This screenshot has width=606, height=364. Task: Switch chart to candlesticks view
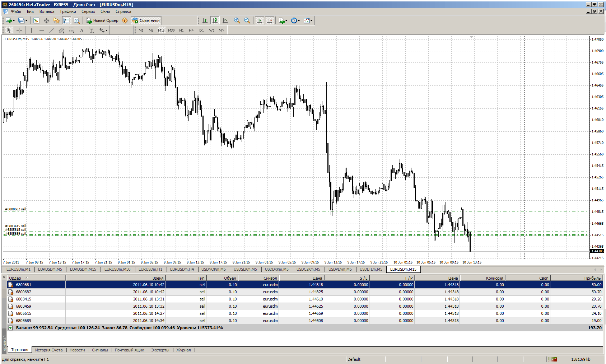215,20
